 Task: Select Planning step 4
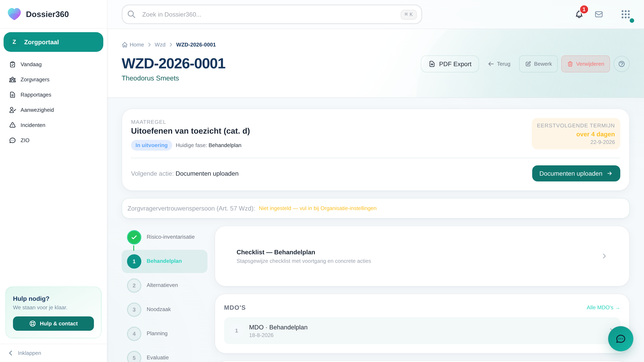click(x=165, y=334)
